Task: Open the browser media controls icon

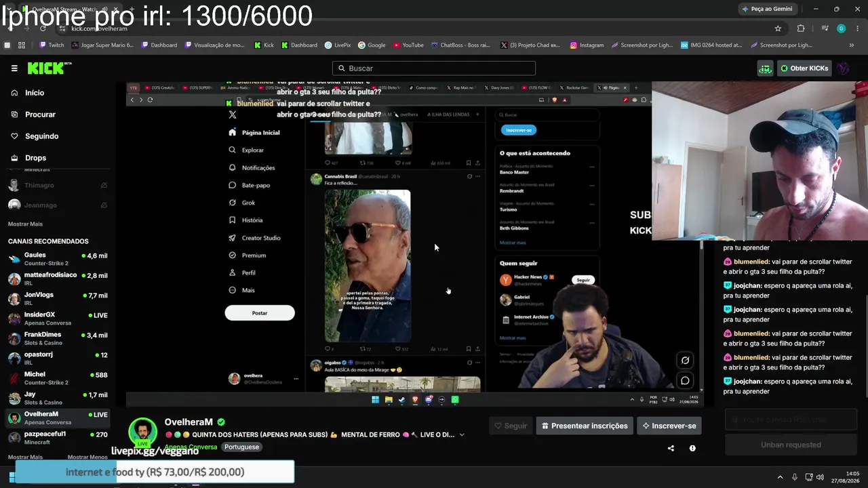Action: point(825,28)
